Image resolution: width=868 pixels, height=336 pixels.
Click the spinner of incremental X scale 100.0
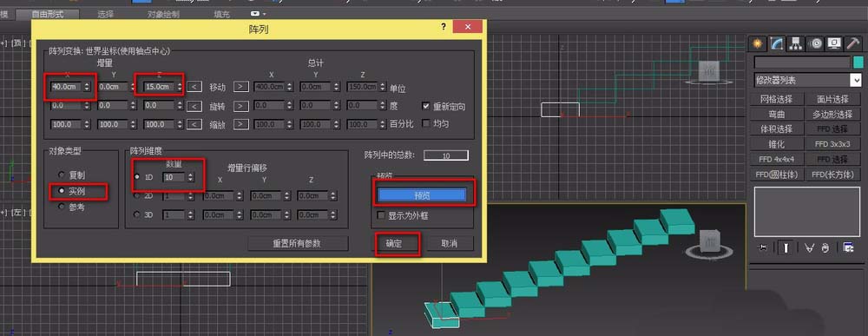pyautogui.click(x=87, y=124)
